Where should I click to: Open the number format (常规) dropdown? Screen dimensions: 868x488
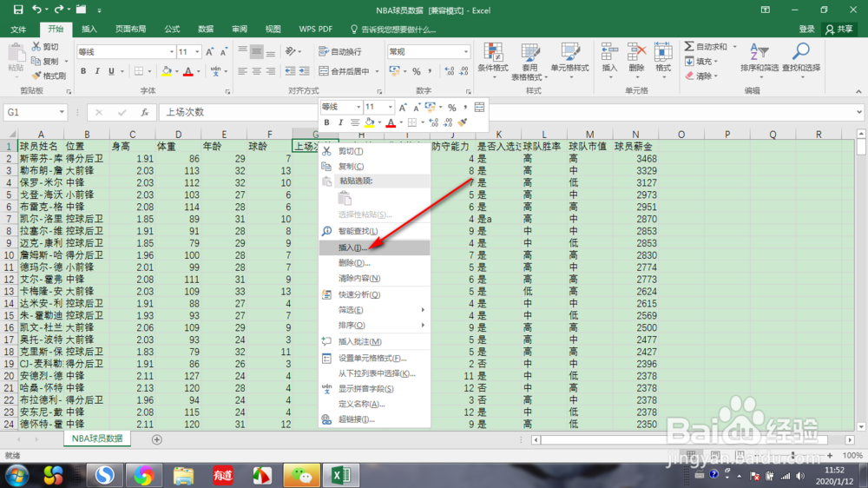(465, 51)
